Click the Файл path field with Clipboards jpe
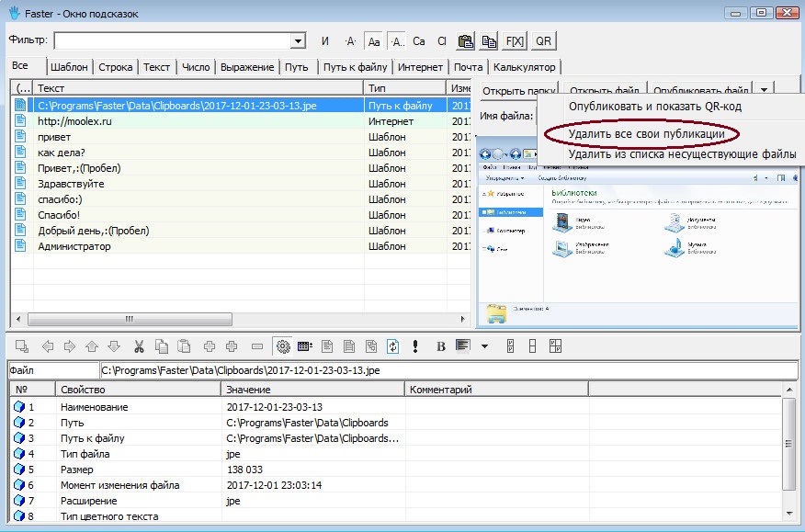The width and height of the screenshot is (805, 532). coord(448,370)
